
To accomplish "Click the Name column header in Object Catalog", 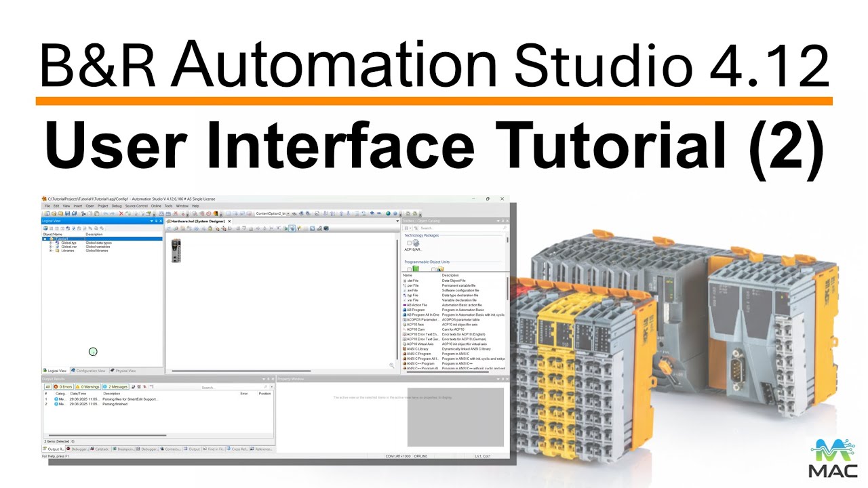I will (408, 275).
